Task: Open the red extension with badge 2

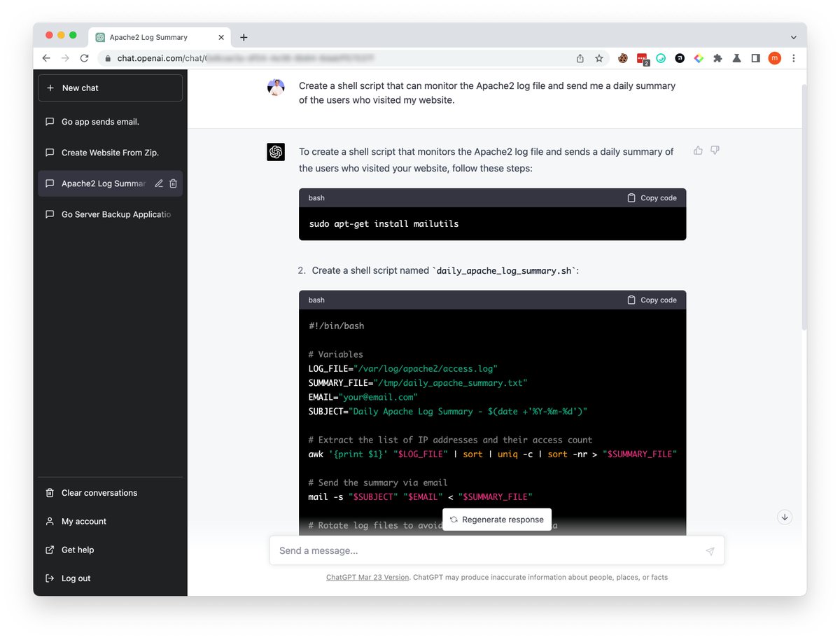Action: [x=642, y=60]
